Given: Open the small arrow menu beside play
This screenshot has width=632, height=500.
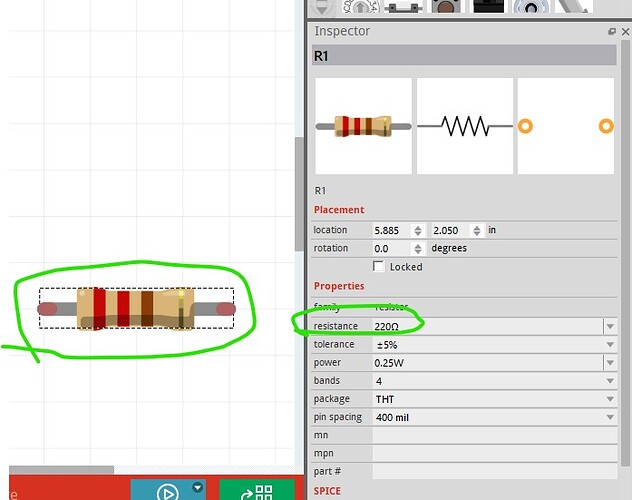Looking at the screenshot, I should [198, 487].
